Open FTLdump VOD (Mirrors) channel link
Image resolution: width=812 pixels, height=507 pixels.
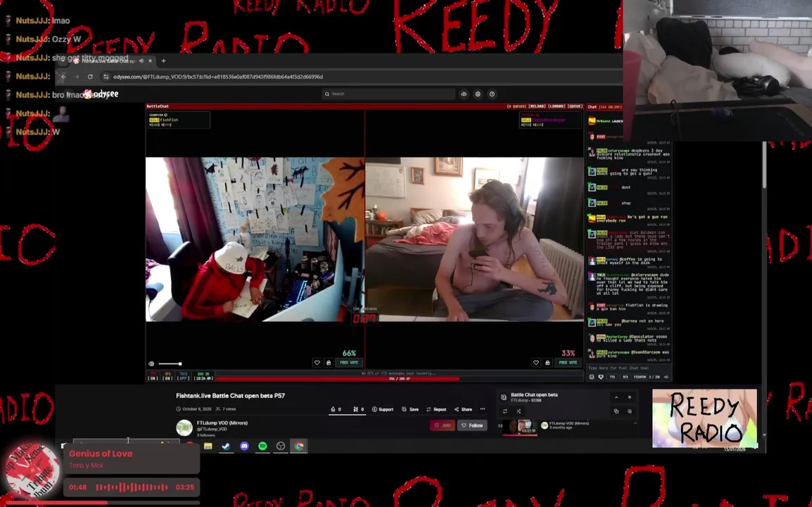222,423
